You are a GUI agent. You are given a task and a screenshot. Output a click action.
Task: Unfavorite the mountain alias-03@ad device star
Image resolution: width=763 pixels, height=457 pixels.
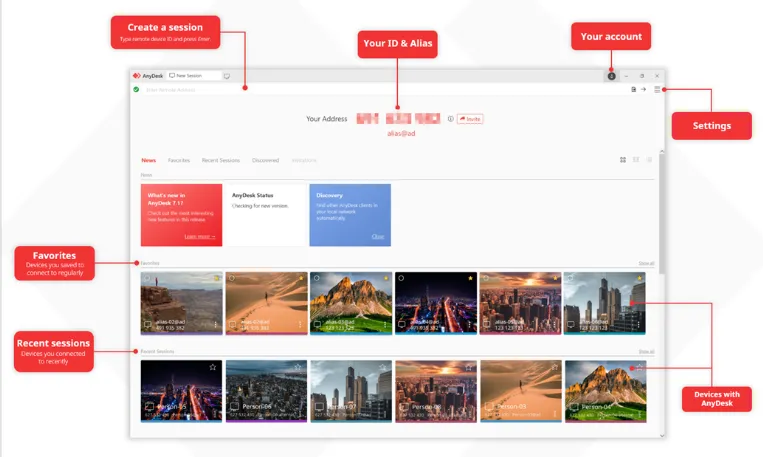(x=386, y=278)
